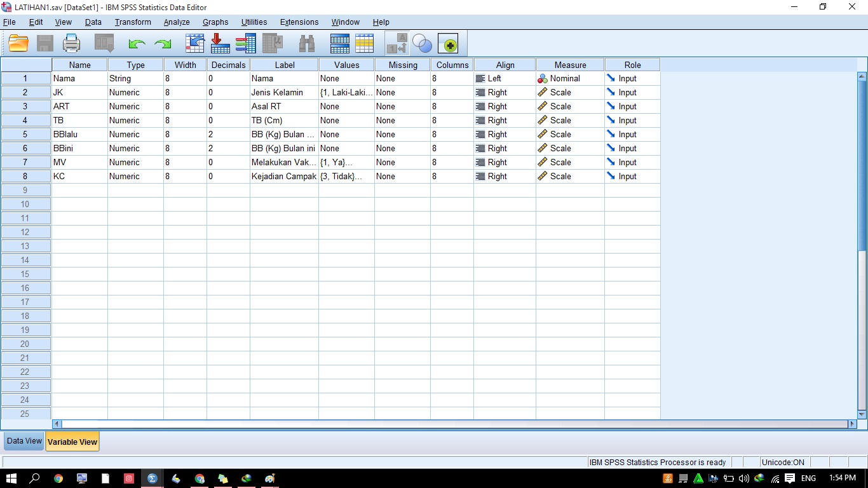
Task: Undo the last action with the green arrow
Action: pos(137,44)
